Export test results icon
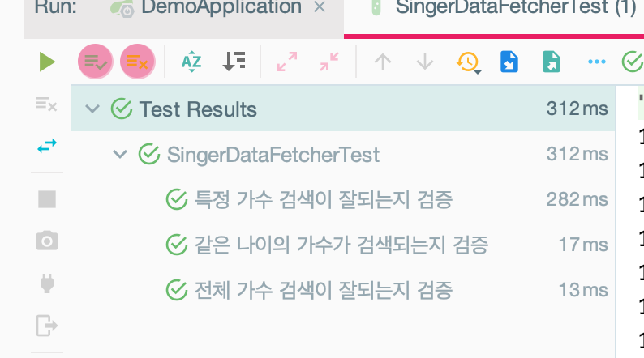Screen dimensions: 644x358 [552, 62]
